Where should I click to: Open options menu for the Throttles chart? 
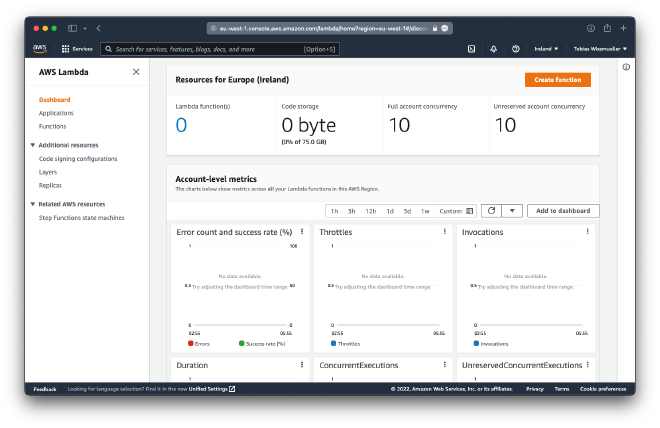click(x=444, y=232)
